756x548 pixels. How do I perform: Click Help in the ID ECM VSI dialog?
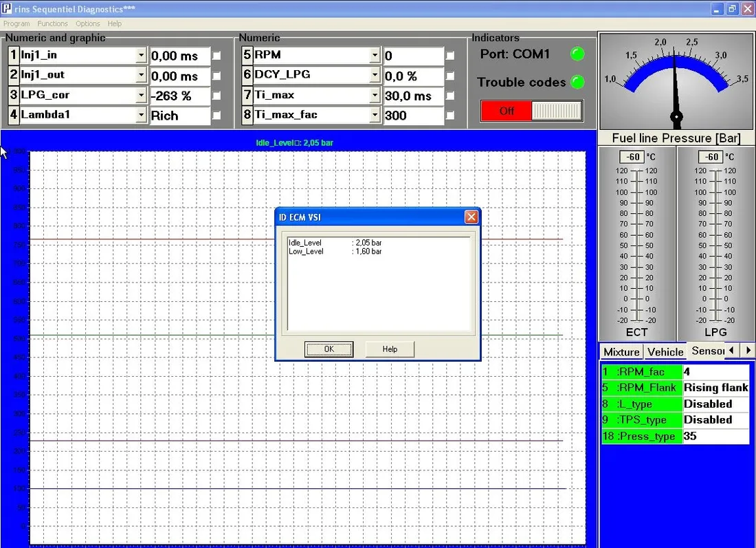click(390, 349)
